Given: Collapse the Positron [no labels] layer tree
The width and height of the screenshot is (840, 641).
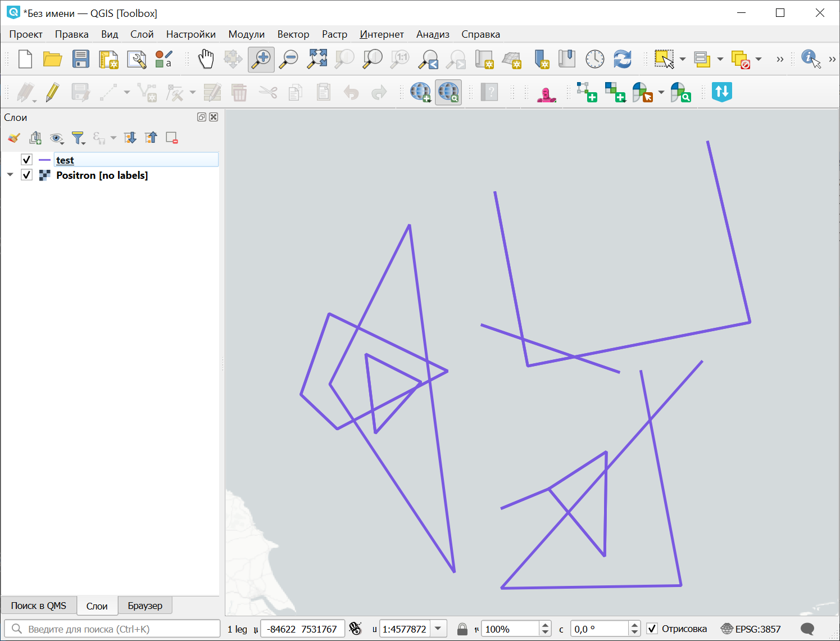Looking at the screenshot, I should [x=10, y=175].
